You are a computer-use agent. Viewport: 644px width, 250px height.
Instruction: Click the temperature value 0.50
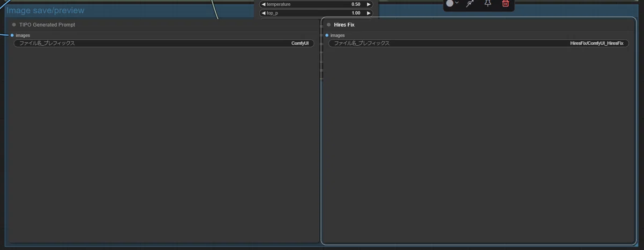point(356,4)
